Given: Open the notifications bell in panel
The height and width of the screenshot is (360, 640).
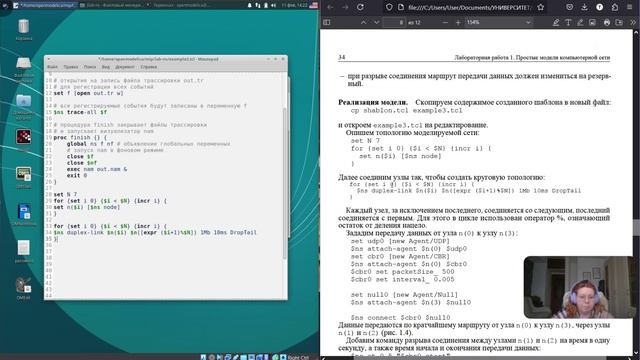Looking at the screenshot, I should (249, 5).
